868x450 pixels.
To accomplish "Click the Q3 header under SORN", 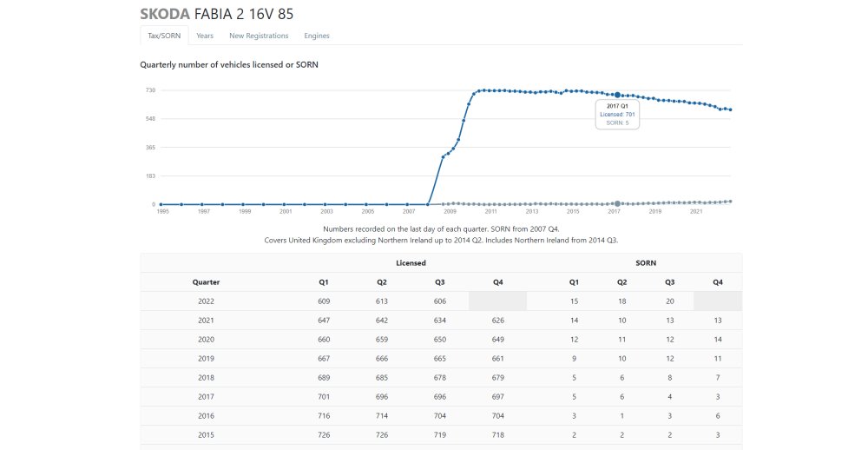I will pyautogui.click(x=670, y=282).
